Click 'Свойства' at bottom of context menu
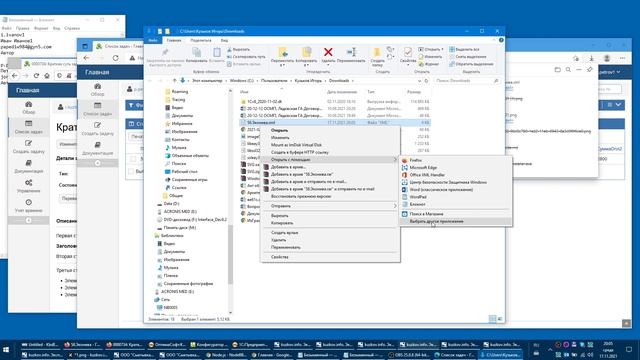 (x=330, y=257)
